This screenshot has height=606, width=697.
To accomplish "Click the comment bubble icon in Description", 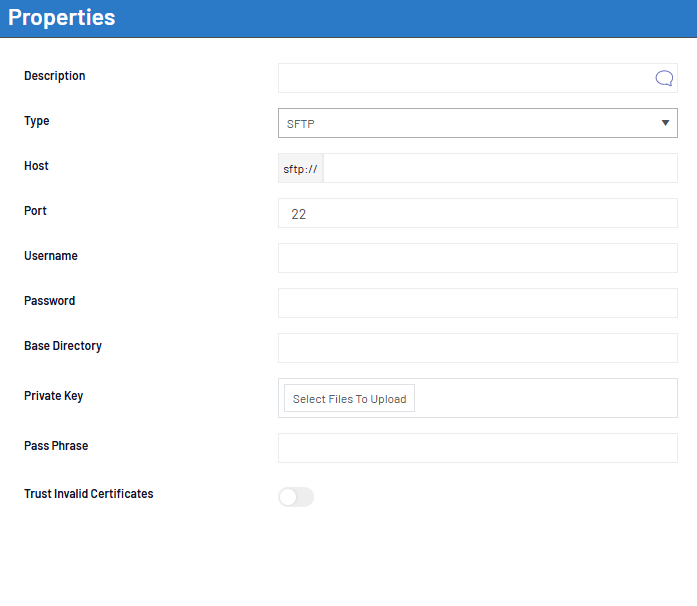I will [664, 78].
